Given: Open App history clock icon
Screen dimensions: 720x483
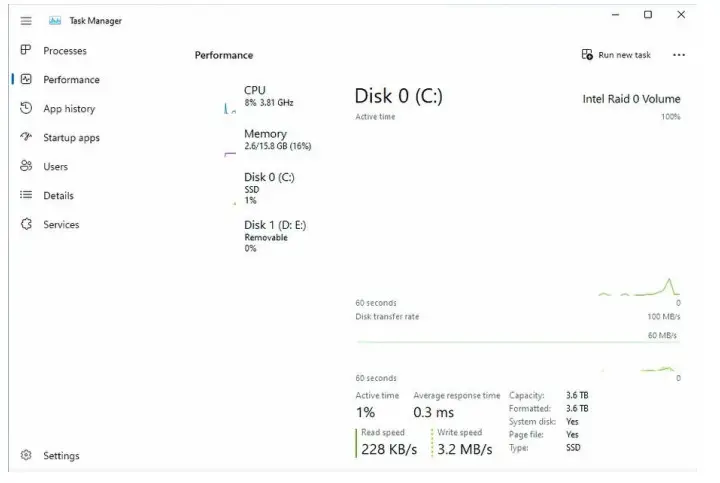Looking at the screenshot, I should tap(26, 109).
